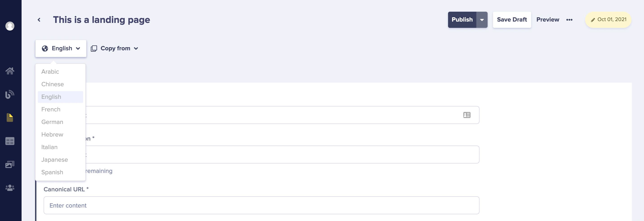
Task: Expand the Publish button dropdown arrow
Action: coord(482,20)
